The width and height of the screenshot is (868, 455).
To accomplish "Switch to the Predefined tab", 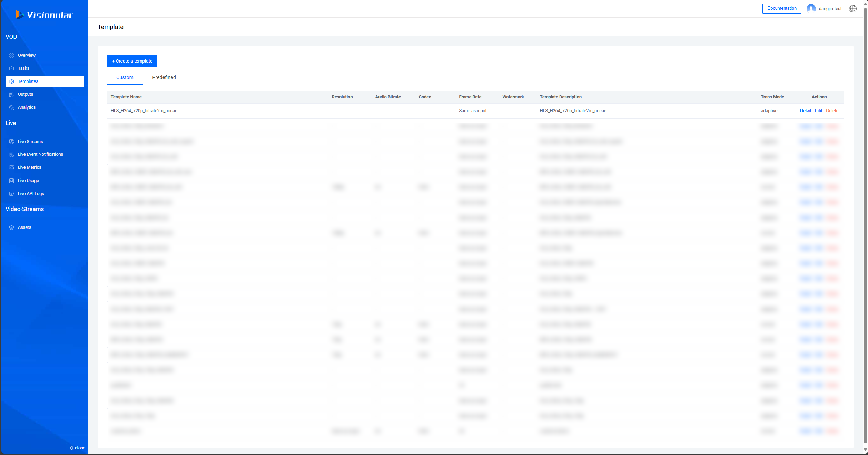I will (x=164, y=77).
